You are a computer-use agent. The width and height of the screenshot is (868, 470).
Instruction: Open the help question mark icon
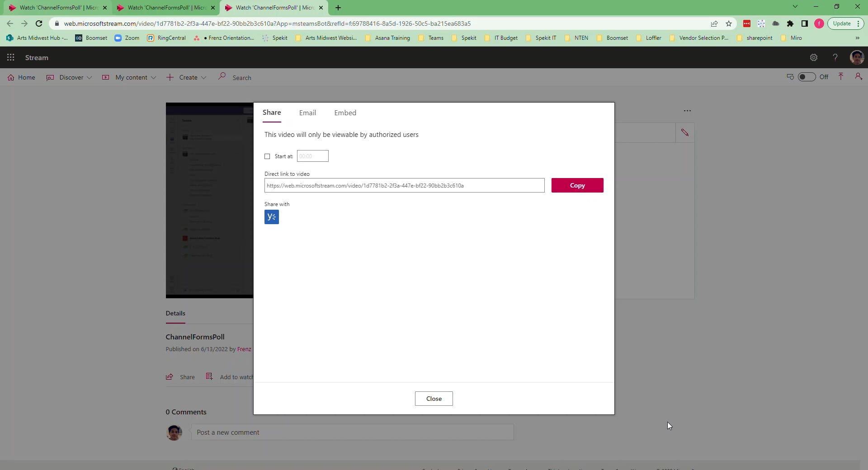(x=835, y=57)
